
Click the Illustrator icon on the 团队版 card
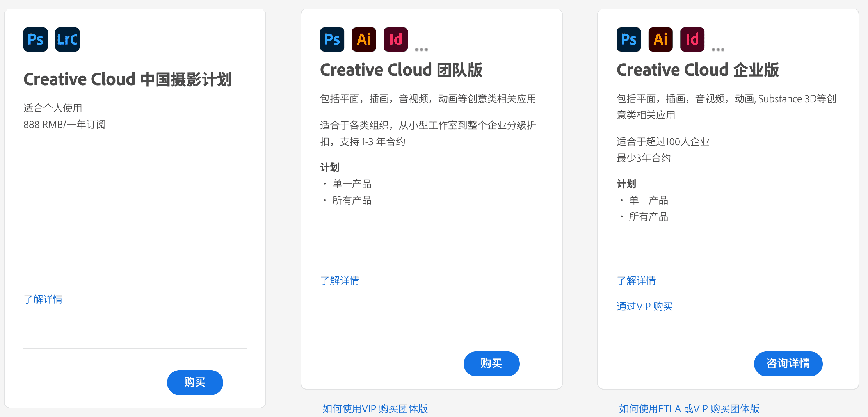(363, 39)
